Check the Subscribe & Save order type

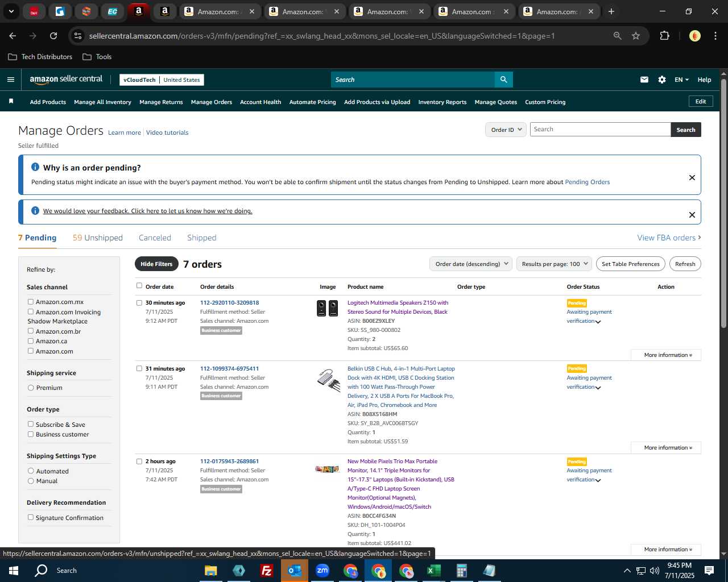click(x=31, y=424)
